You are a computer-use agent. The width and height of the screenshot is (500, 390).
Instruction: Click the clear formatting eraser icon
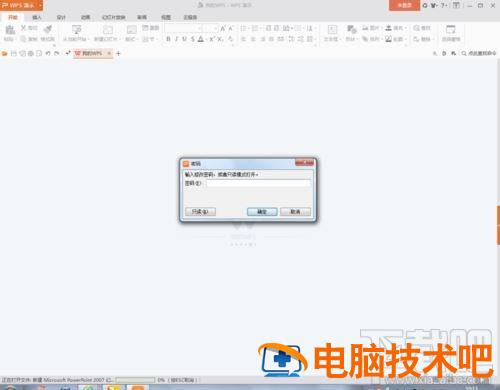[x=230, y=39]
